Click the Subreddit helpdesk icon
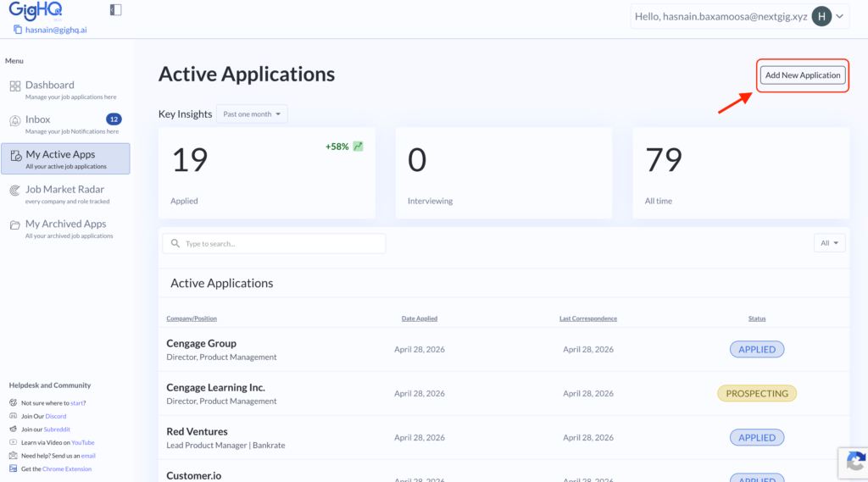The image size is (868, 482). pos(14,429)
